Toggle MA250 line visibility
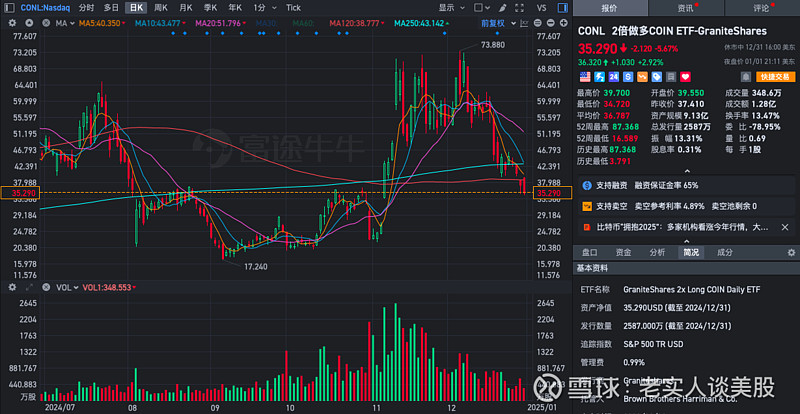Viewport: 800px width, 414px height. (422, 23)
